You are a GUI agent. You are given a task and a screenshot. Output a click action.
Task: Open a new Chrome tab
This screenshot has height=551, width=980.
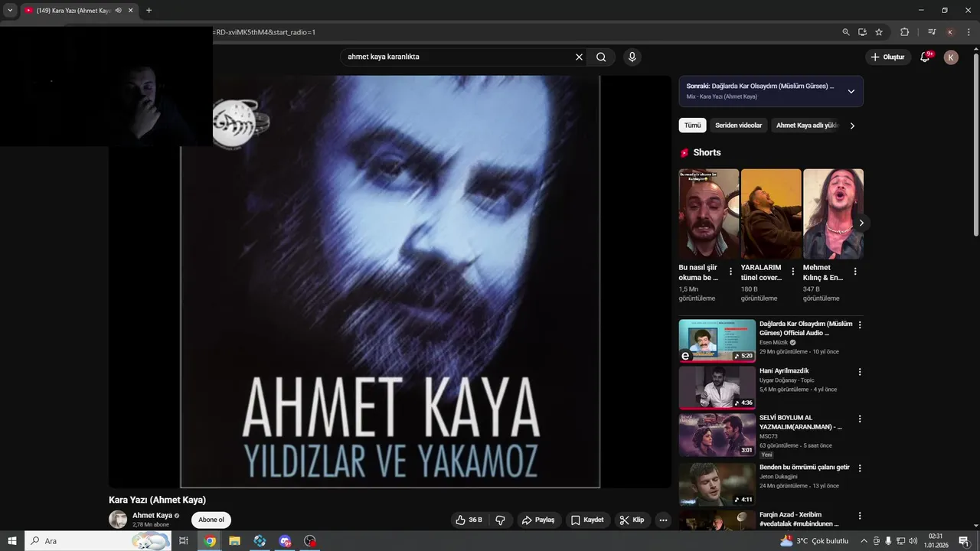pos(149,11)
